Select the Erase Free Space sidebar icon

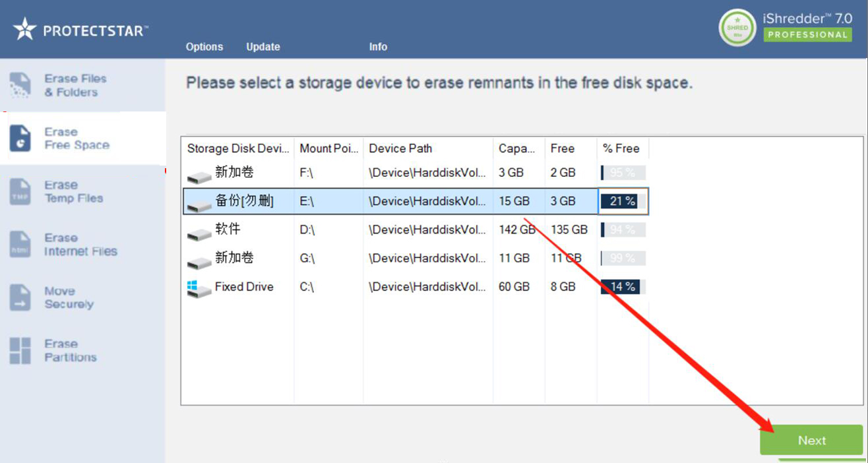coord(20,139)
